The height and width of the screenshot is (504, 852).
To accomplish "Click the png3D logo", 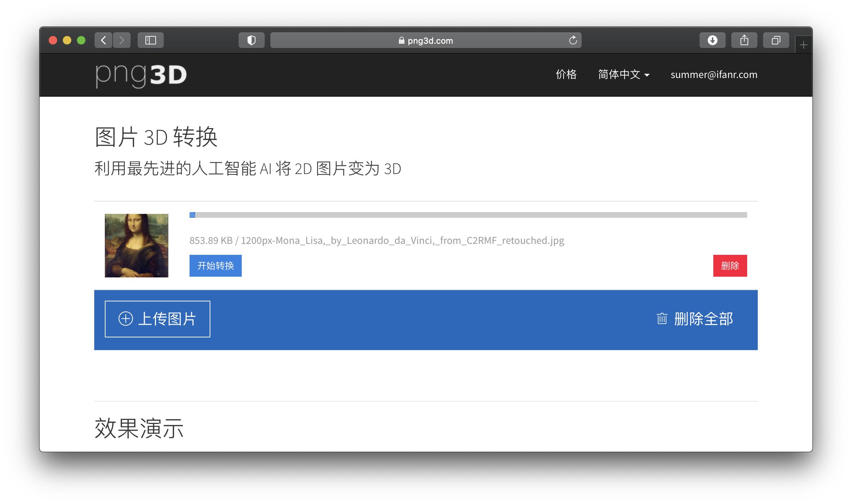I will pyautogui.click(x=141, y=75).
